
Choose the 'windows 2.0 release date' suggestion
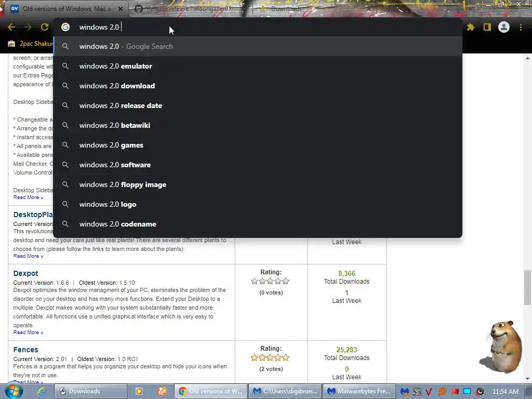(x=258, y=105)
